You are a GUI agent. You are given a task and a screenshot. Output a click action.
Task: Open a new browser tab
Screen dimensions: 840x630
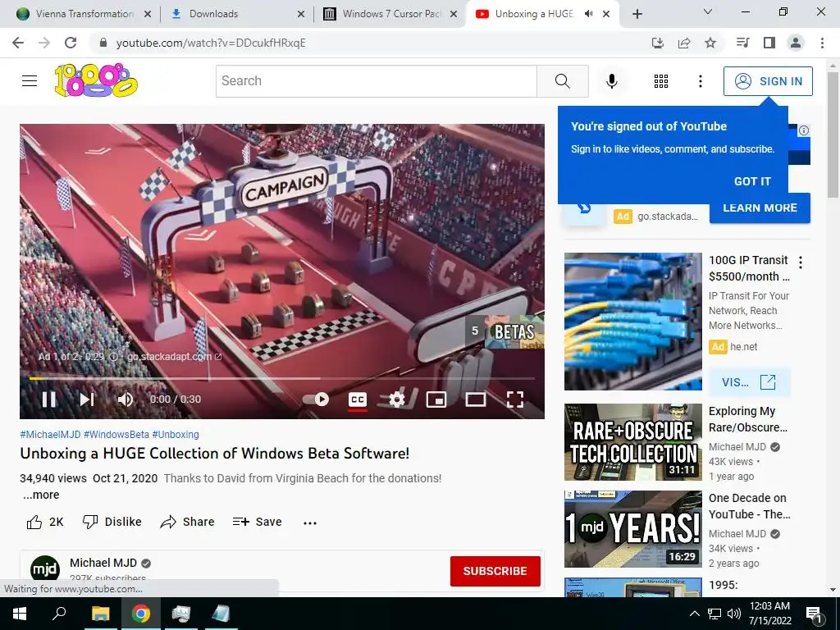637,14
